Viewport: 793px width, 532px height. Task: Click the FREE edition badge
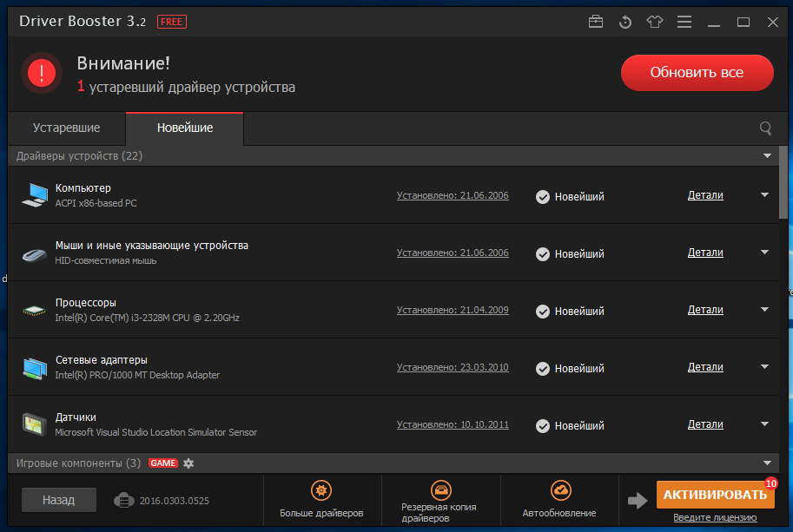coord(172,22)
